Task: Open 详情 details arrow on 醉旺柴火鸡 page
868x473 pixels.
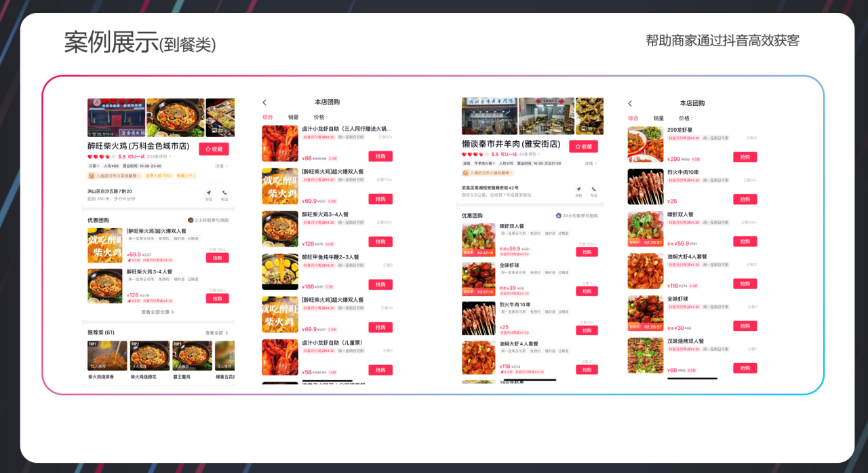Action: pyautogui.click(x=221, y=166)
